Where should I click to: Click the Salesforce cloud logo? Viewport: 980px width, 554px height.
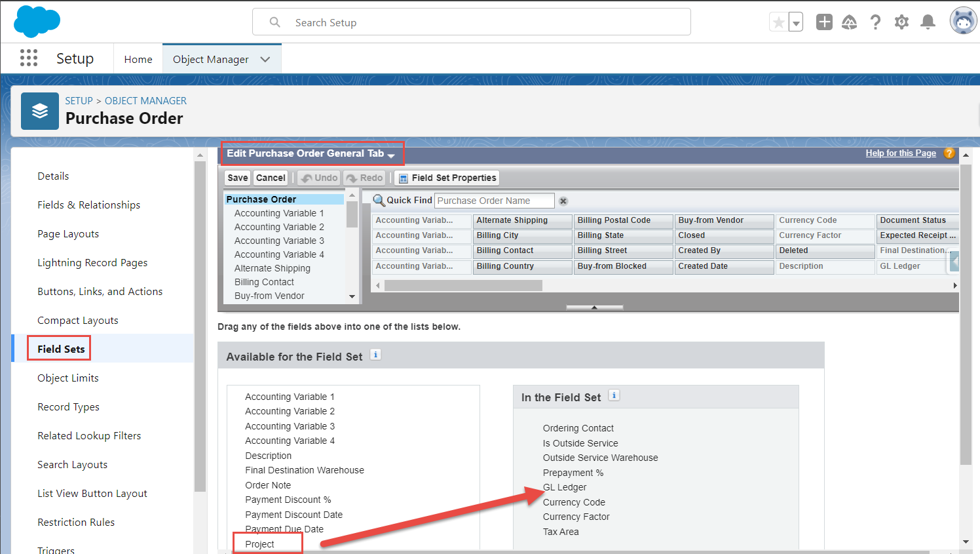37,22
